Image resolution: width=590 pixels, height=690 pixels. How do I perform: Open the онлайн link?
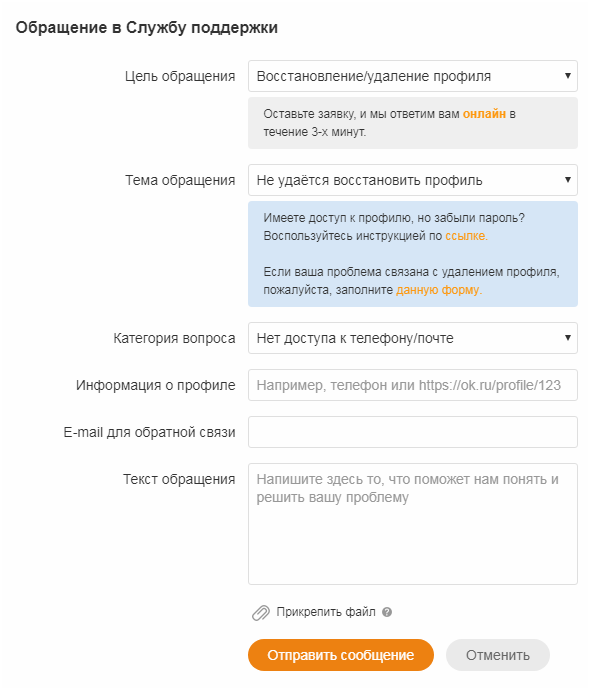pos(484,114)
